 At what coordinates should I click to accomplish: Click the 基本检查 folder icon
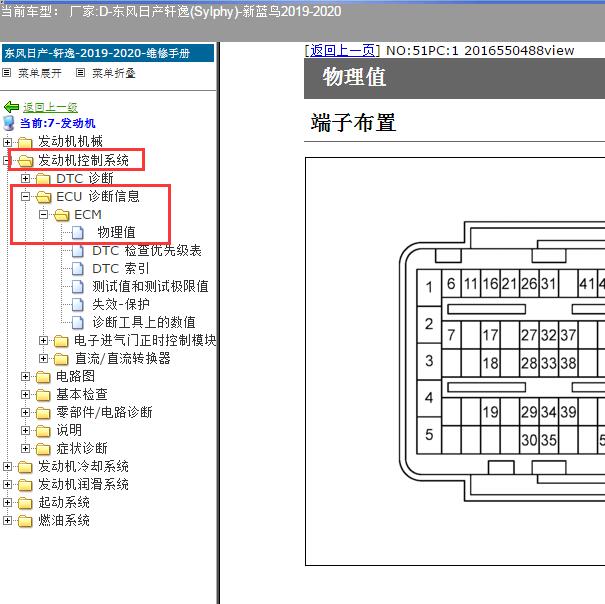click(43, 395)
